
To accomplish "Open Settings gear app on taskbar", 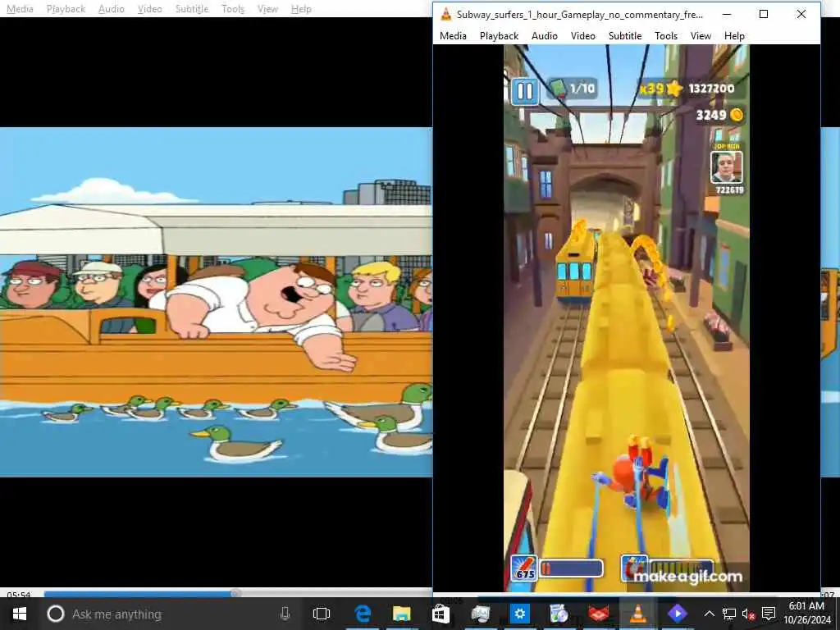I will click(519, 614).
